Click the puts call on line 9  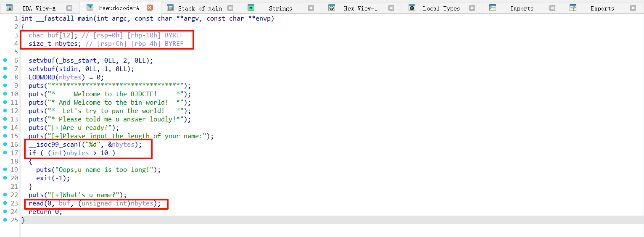pyautogui.click(x=36, y=86)
